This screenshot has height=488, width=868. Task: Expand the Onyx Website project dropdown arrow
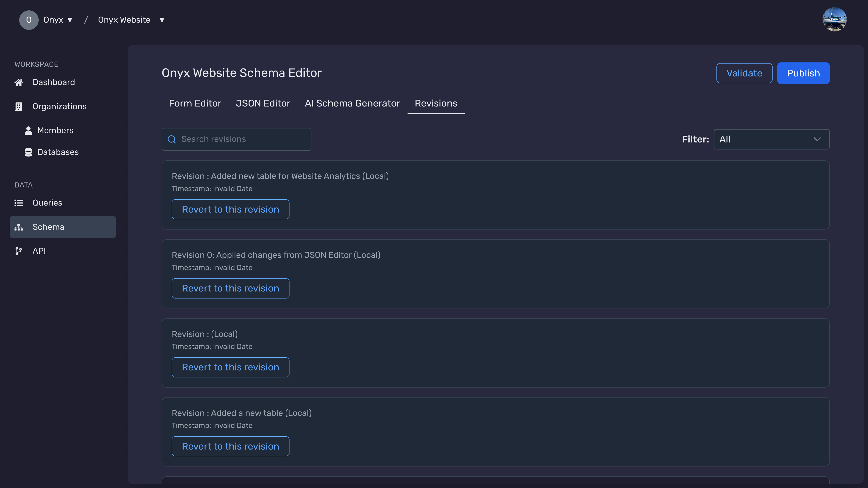coord(162,20)
